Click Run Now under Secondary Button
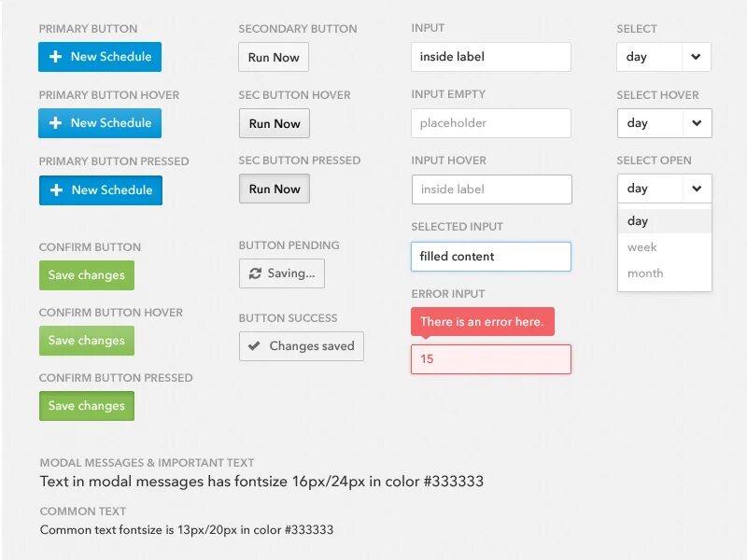 [x=274, y=57]
